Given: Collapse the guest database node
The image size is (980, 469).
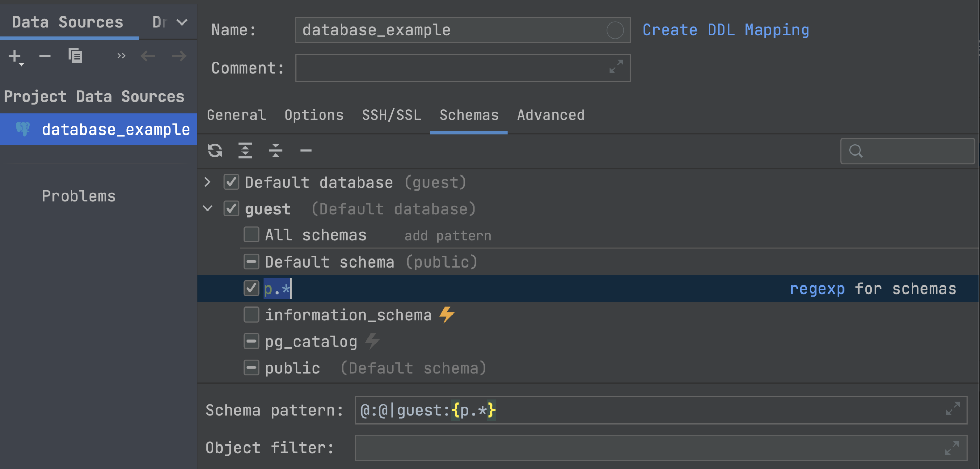Looking at the screenshot, I should (208, 209).
